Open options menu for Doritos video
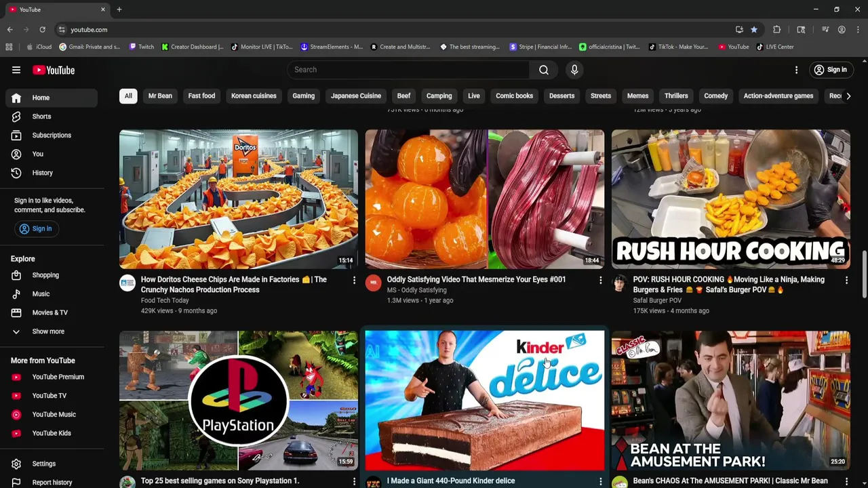The image size is (868, 488). 354,280
